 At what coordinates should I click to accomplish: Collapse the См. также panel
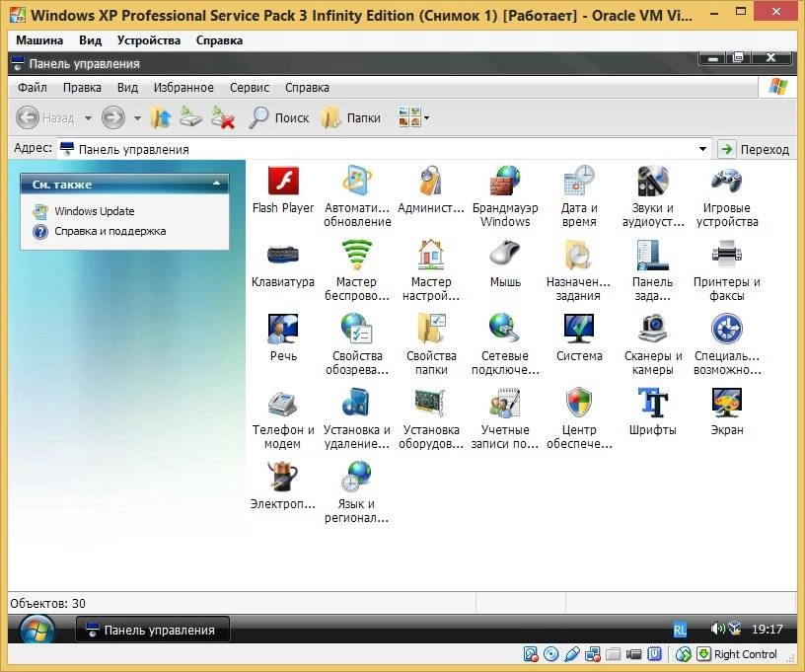point(217,184)
